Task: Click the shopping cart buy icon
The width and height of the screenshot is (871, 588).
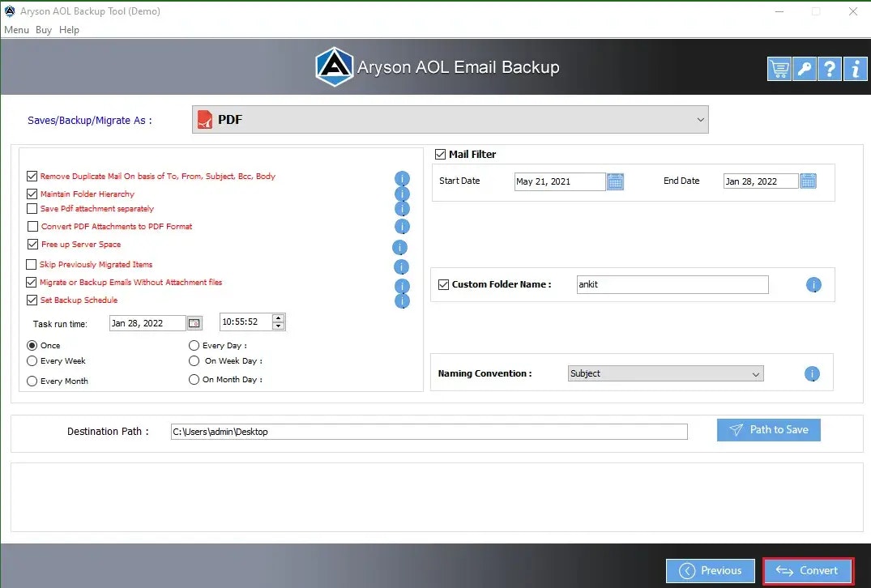Action: pyautogui.click(x=779, y=69)
